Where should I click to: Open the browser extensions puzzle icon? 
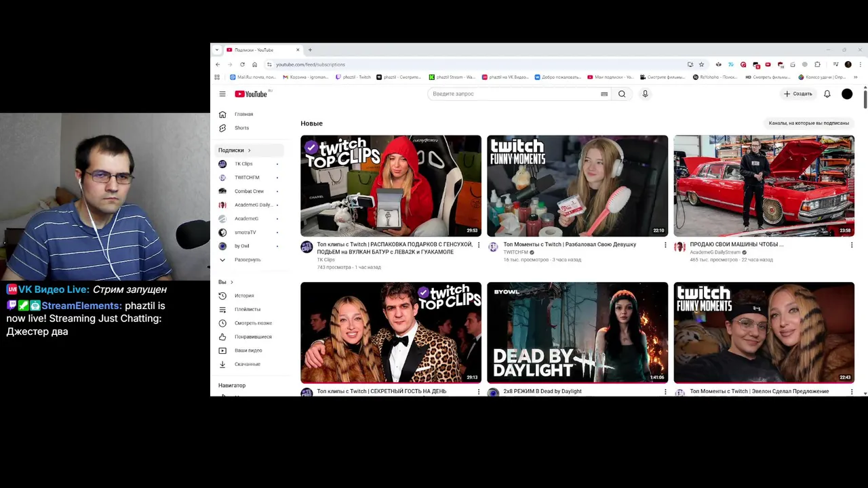(x=818, y=64)
